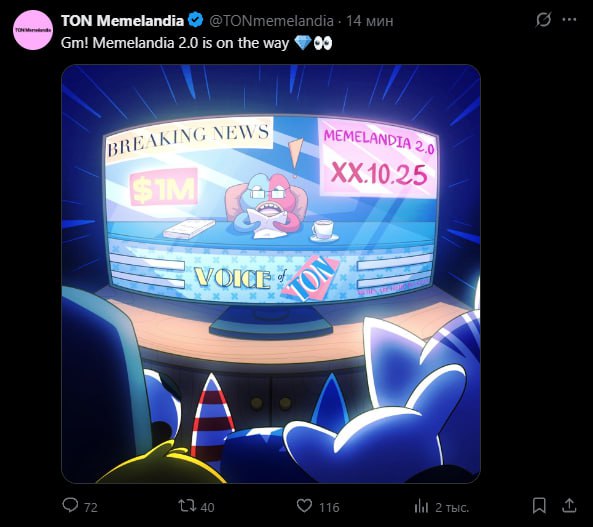Open the three-dot more options menu

(570, 19)
